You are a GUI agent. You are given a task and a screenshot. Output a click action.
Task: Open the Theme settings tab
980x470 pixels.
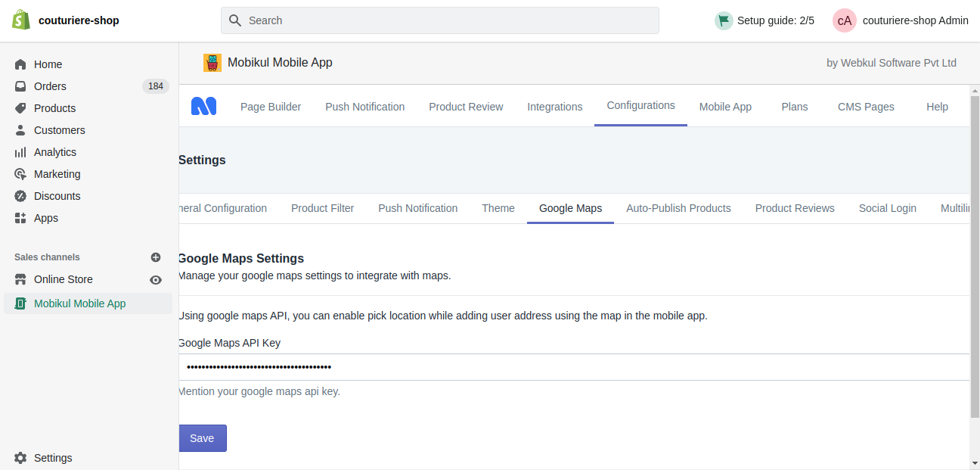coord(498,208)
